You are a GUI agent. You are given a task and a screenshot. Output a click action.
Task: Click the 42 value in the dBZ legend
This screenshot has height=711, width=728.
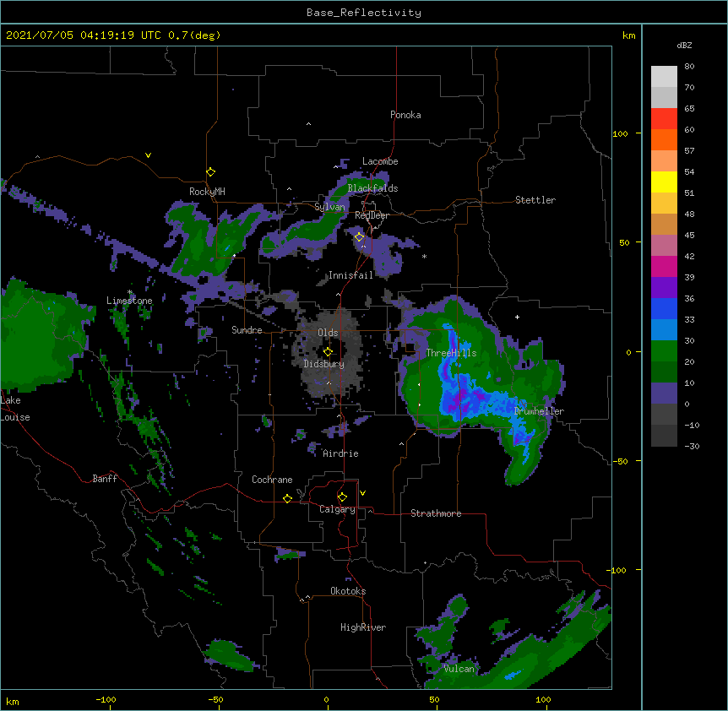click(x=689, y=256)
